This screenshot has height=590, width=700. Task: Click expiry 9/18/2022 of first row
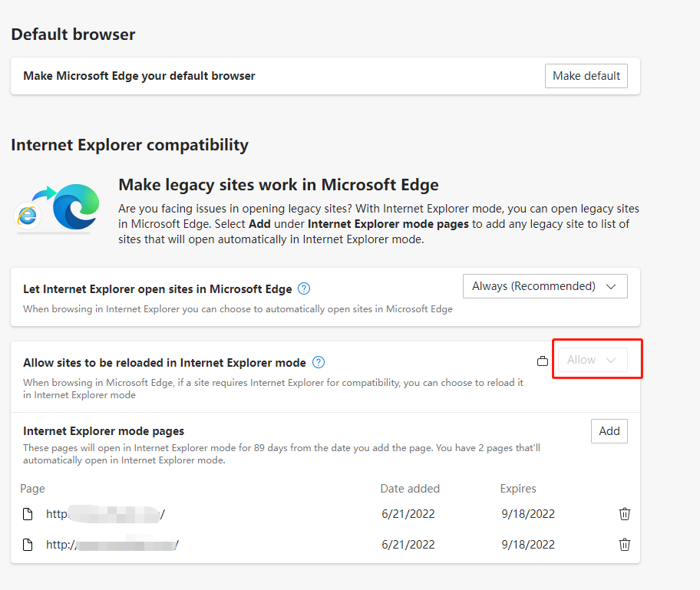(527, 514)
